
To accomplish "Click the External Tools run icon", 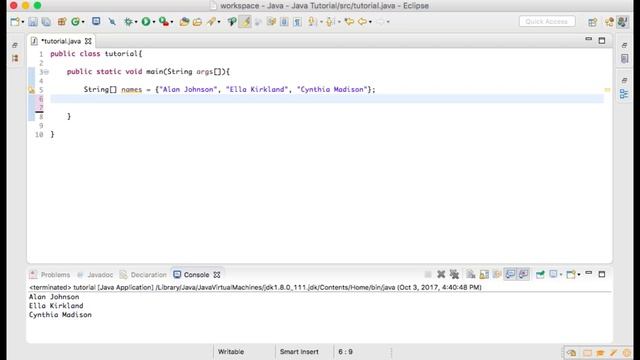I will click(x=164, y=22).
